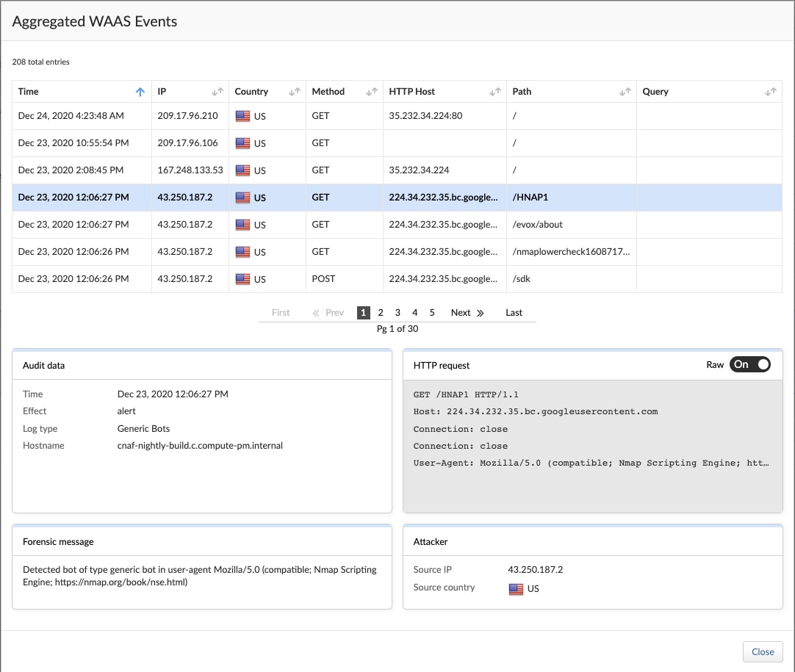Click the forensic message text
Viewport: 795px width, 672px height.
tap(200, 576)
